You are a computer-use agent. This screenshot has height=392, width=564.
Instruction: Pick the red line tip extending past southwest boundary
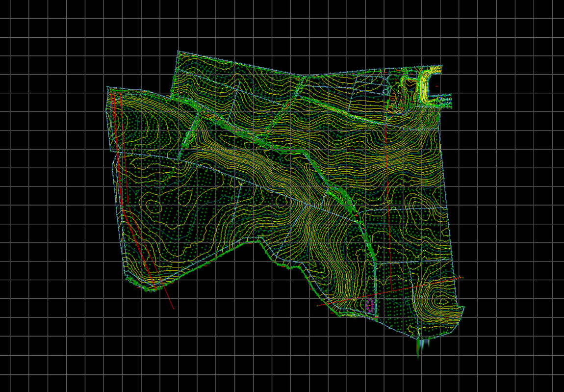(x=173, y=309)
